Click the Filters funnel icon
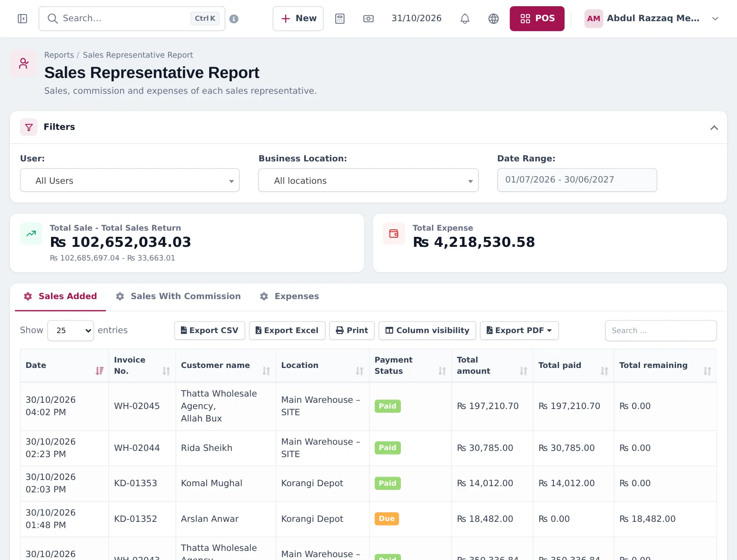Viewport: 737px width, 560px height. 29,127
